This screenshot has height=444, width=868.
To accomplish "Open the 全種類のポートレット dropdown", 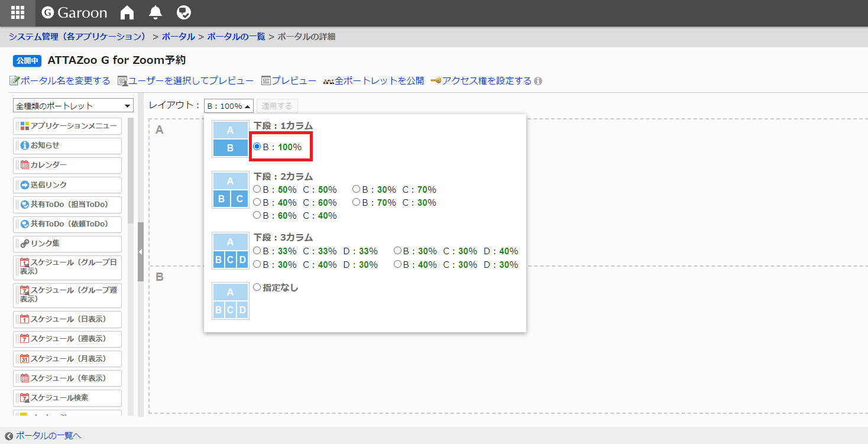I will coord(73,106).
